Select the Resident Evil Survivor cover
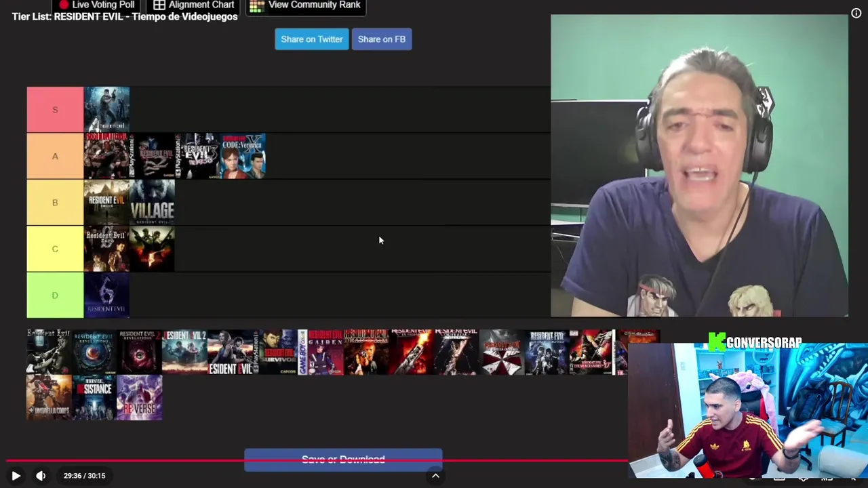This screenshot has width=868, height=488. (x=276, y=352)
